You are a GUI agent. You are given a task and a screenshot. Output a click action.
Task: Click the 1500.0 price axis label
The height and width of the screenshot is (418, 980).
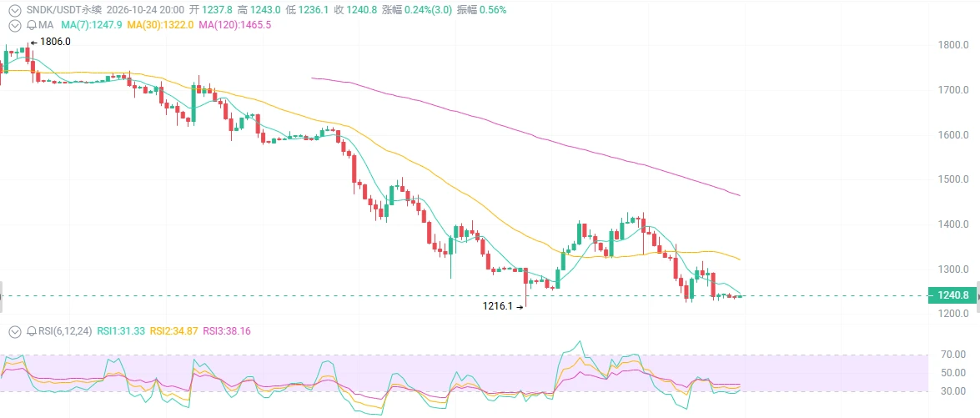click(x=953, y=179)
